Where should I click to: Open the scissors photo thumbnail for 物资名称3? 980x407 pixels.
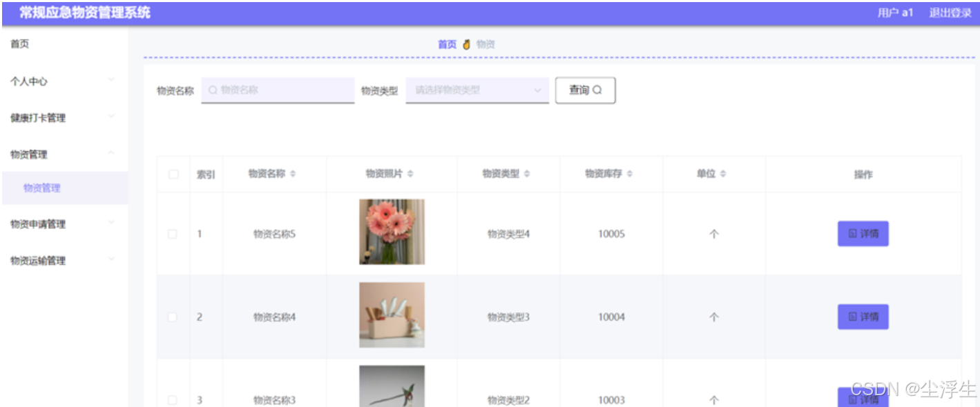(x=392, y=386)
